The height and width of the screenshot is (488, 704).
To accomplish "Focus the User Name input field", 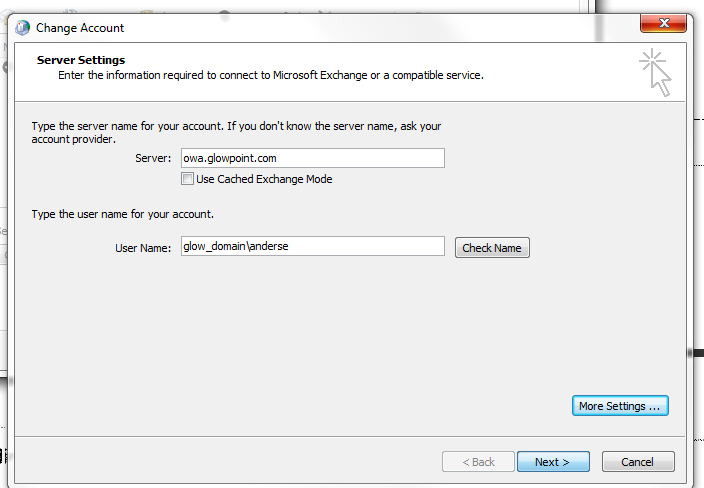I will 311,247.
